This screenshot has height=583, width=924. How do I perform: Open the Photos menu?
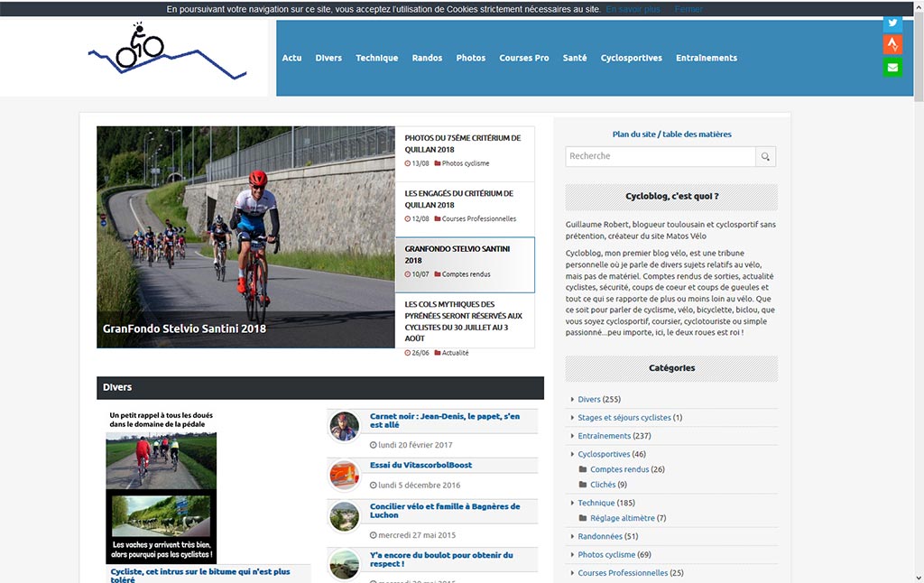tap(471, 58)
